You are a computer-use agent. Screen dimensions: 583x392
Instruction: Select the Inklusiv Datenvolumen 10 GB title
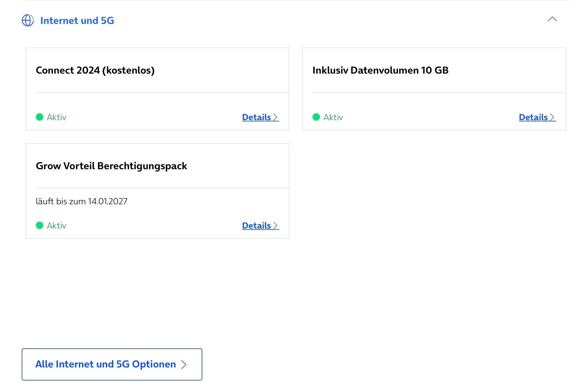380,70
